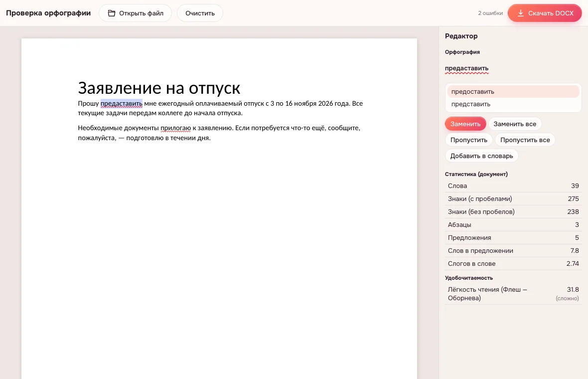The width and height of the screenshot is (588, 379).
Task: Click the «Знаки (без пробелов)» row
Action: pos(513,211)
